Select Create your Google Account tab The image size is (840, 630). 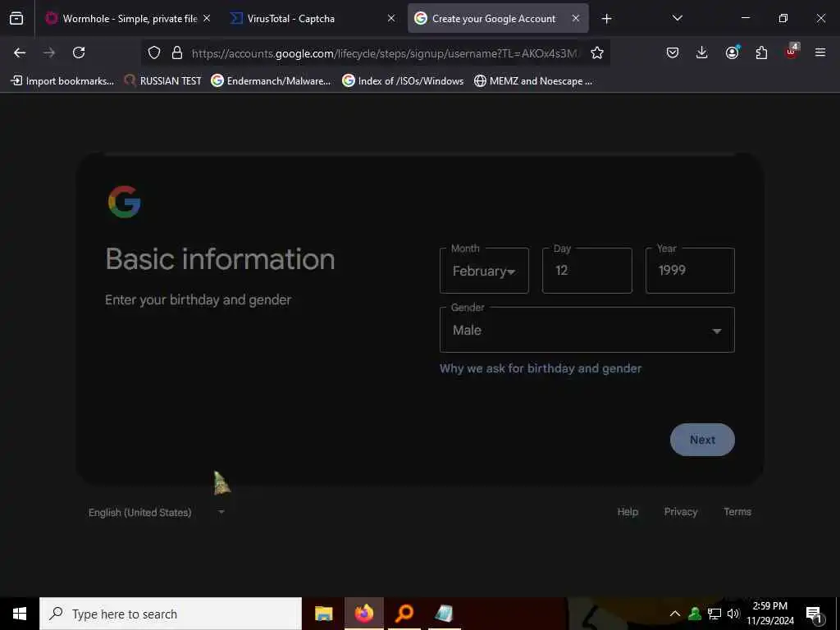(x=498, y=19)
